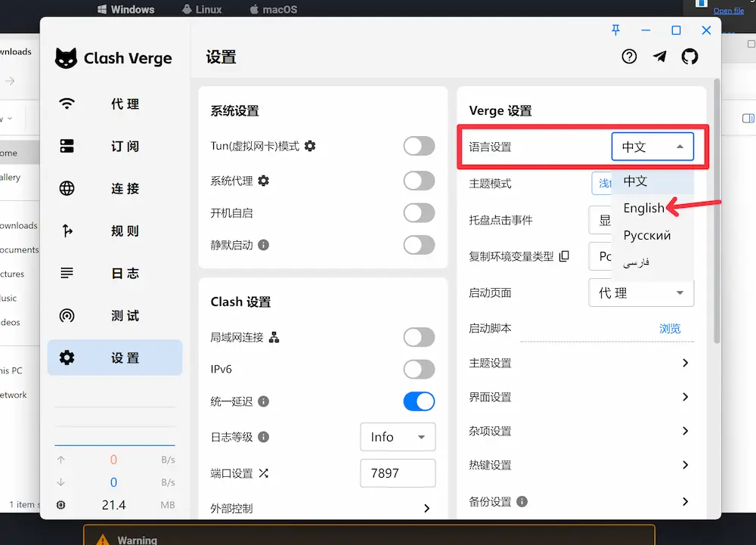
Task: Open the 启动页面 dropdown
Action: point(641,293)
